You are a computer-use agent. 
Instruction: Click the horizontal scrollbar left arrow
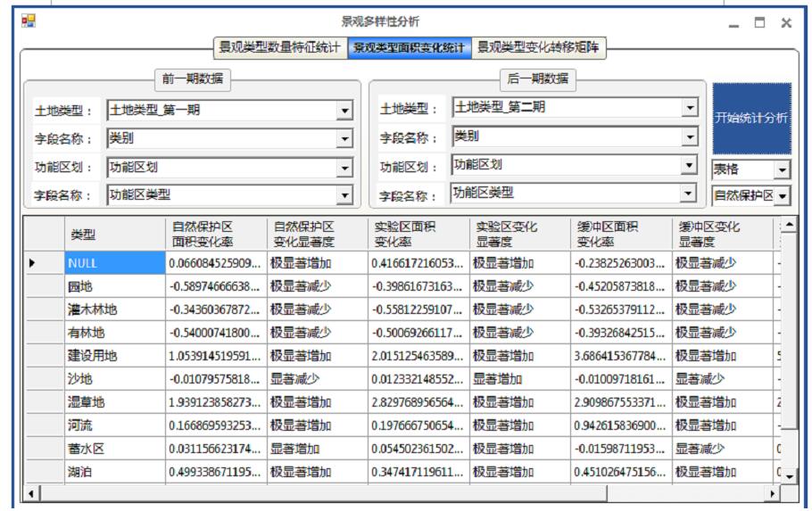pyautogui.click(x=32, y=493)
